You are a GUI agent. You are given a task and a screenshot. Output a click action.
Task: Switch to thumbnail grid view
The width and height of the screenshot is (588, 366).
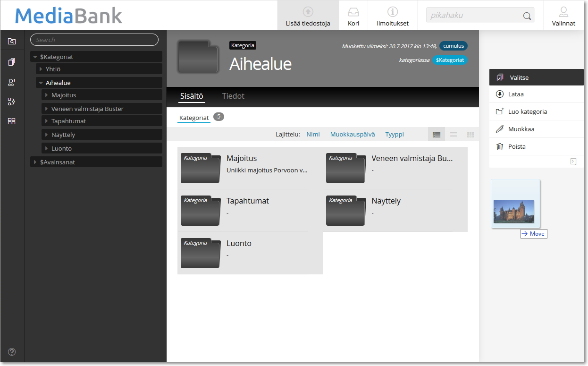pyautogui.click(x=470, y=135)
